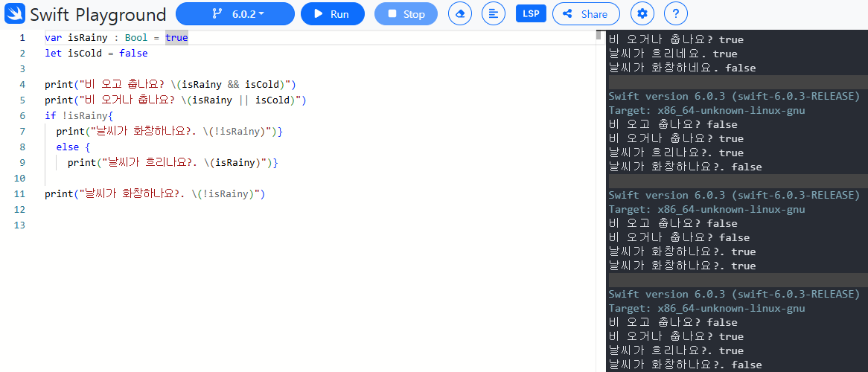Click the first 'Swift version 6.0.3' console line

pyautogui.click(x=733, y=96)
